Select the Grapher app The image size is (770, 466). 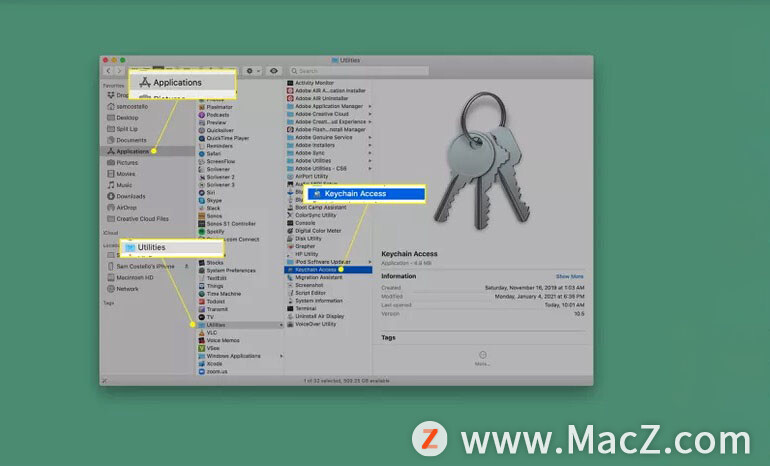(x=304, y=247)
